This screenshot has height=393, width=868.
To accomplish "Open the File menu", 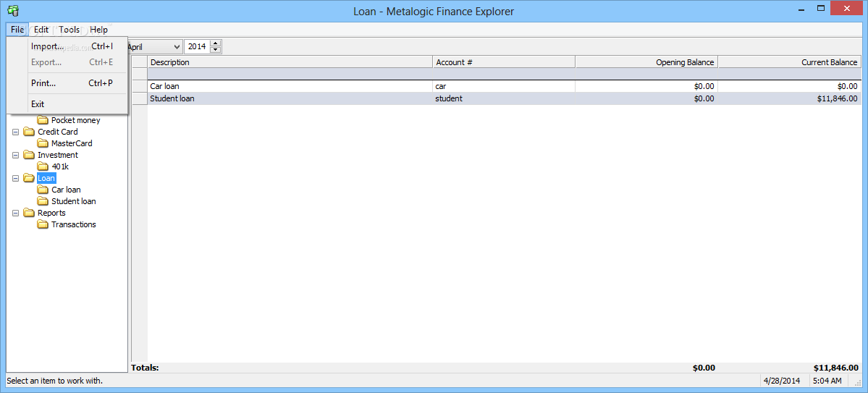I will click(17, 30).
